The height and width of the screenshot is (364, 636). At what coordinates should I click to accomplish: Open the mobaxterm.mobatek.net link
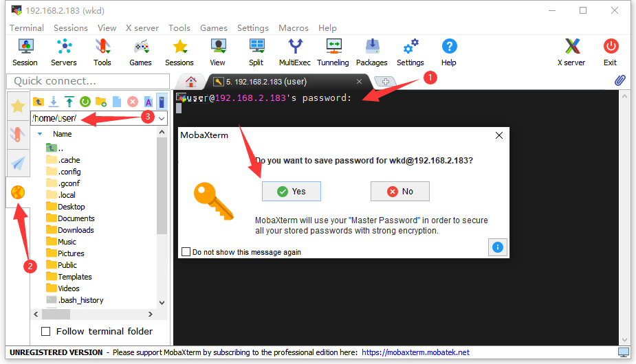coord(415,352)
